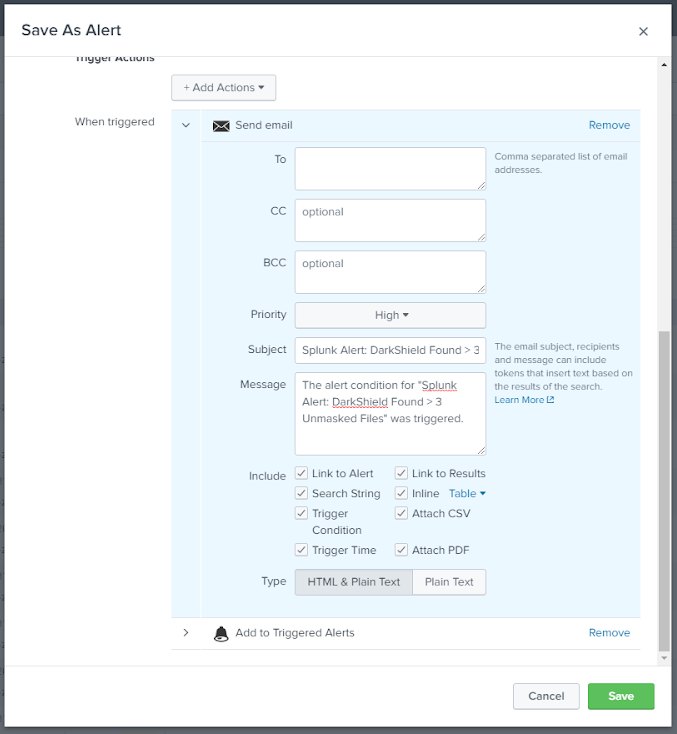The image size is (677, 734).
Task: Uncheck the Trigger Condition checkbox
Action: [x=302, y=513]
